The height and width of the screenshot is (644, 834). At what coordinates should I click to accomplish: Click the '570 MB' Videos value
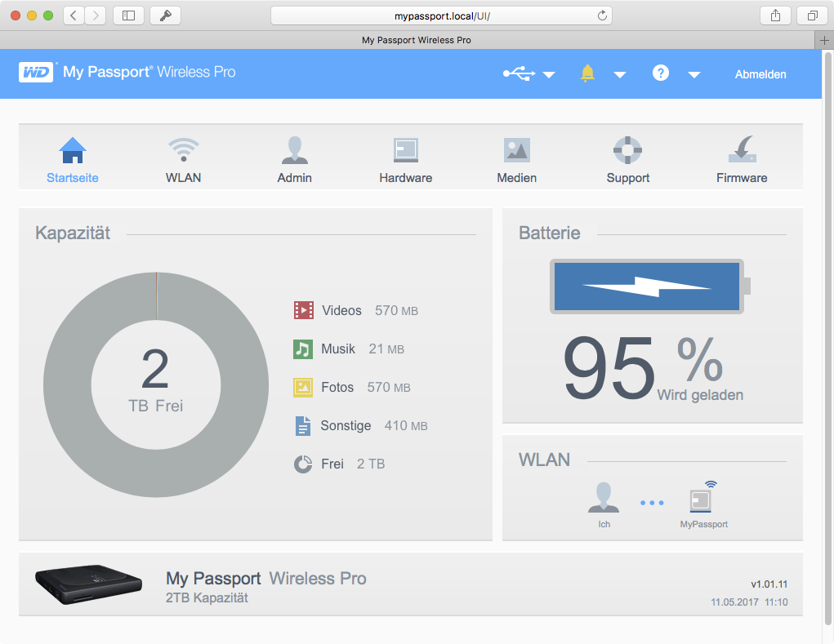397,311
